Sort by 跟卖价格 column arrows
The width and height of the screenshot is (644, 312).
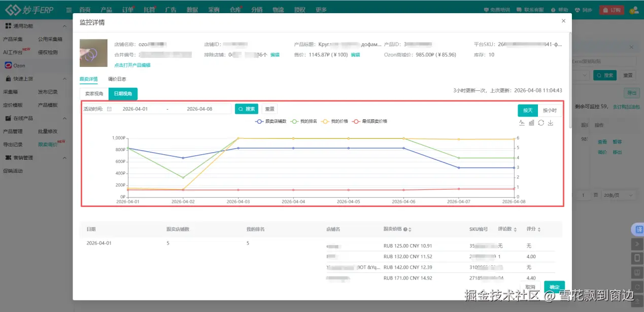pos(410,229)
